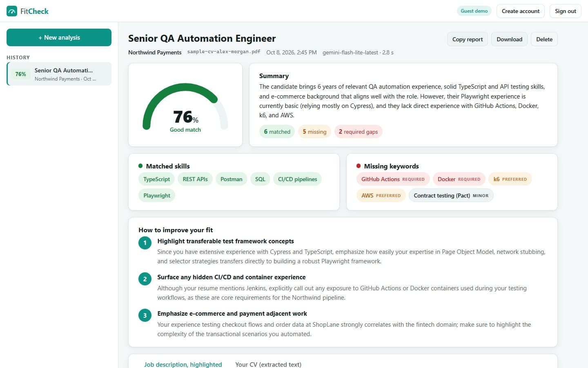The width and height of the screenshot is (588, 368).
Task: Click the red Missing keywords dot
Action: 359,166
